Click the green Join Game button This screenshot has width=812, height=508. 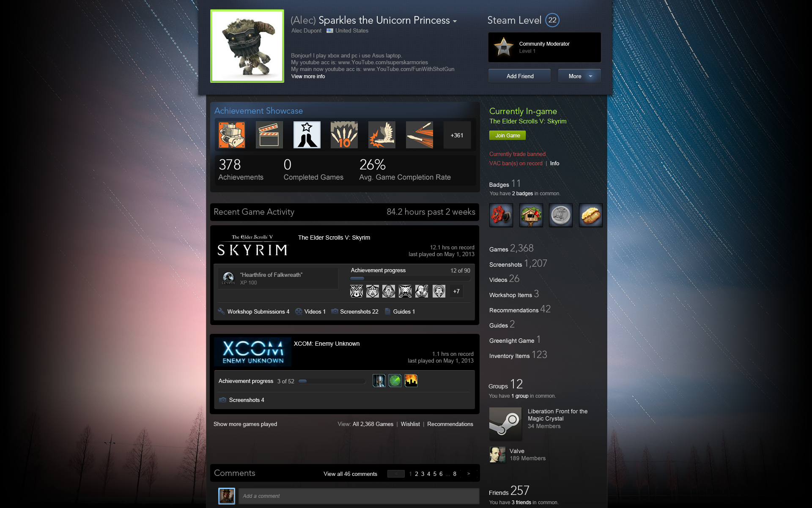pos(507,135)
